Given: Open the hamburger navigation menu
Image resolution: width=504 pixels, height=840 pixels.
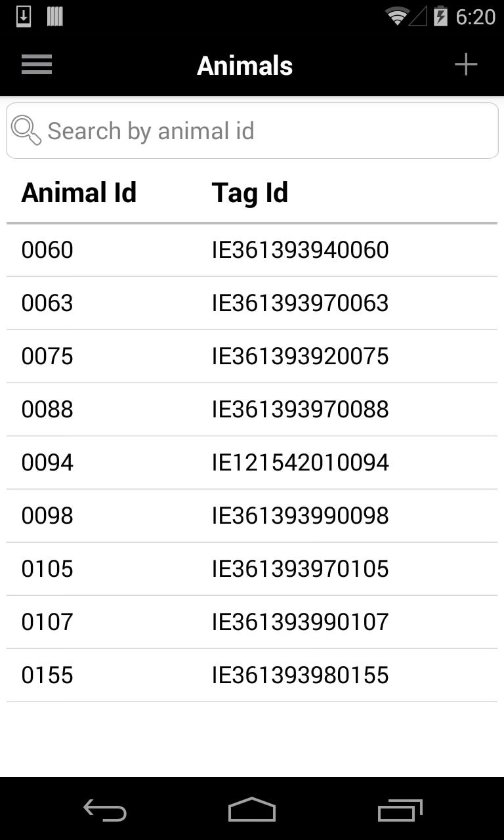Looking at the screenshot, I should point(37,64).
